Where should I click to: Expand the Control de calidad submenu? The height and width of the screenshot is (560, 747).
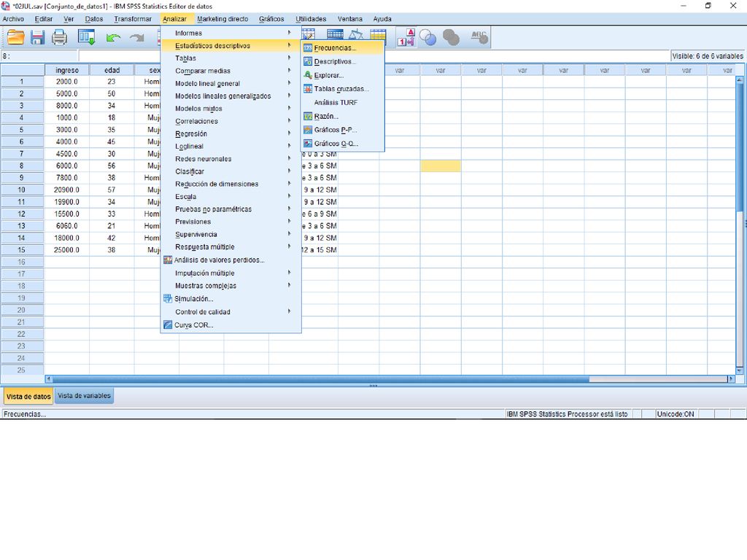(x=231, y=312)
